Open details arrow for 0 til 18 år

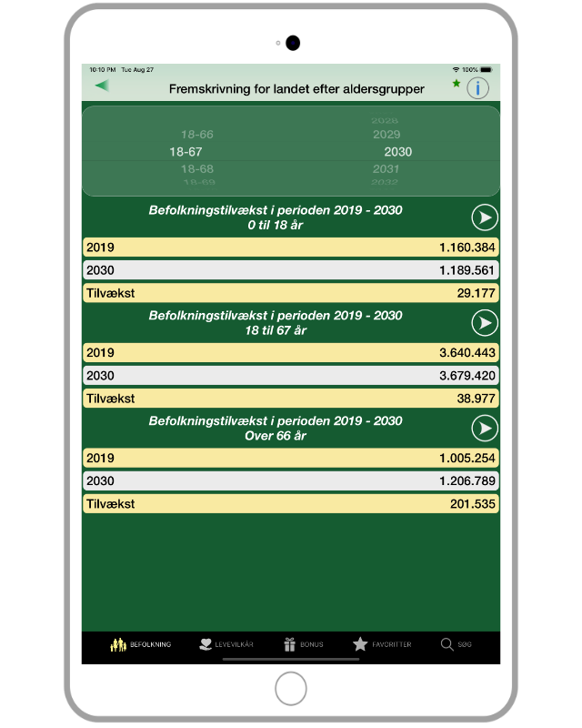tap(485, 217)
